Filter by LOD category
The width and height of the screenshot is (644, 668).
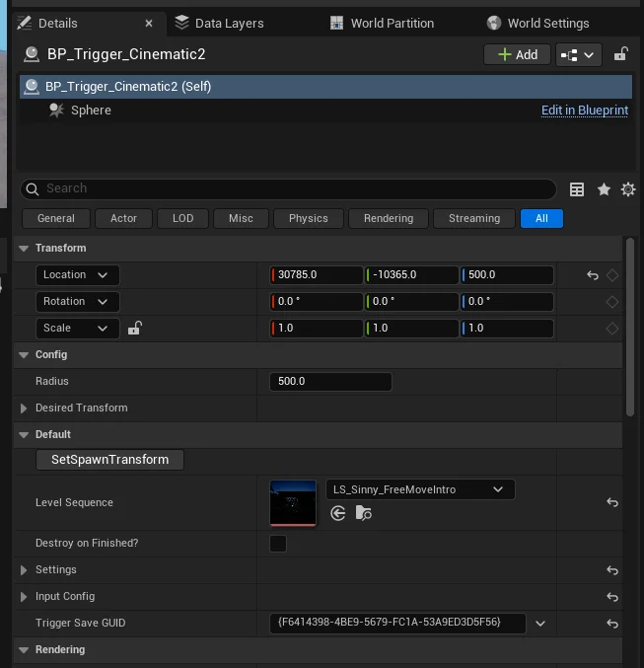pos(182,218)
